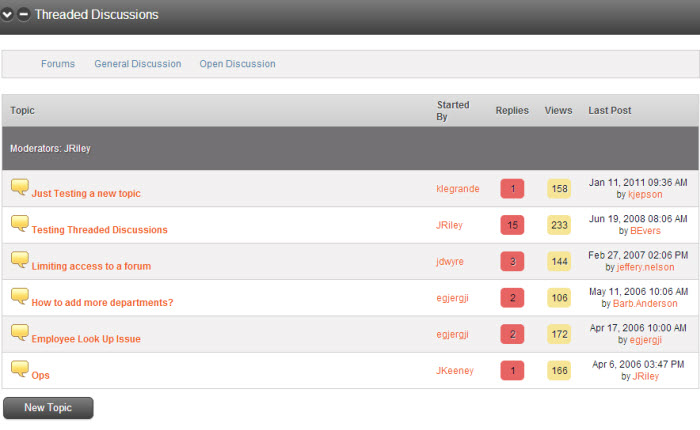Click speech bubble icon for How to add more departments
This screenshot has width=700, height=430.
point(20,296)
